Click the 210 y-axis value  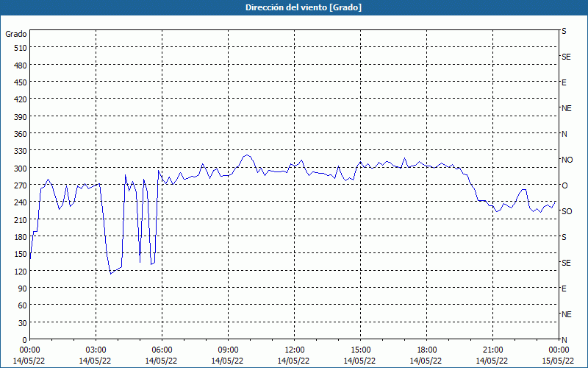[x=21, y=220]
